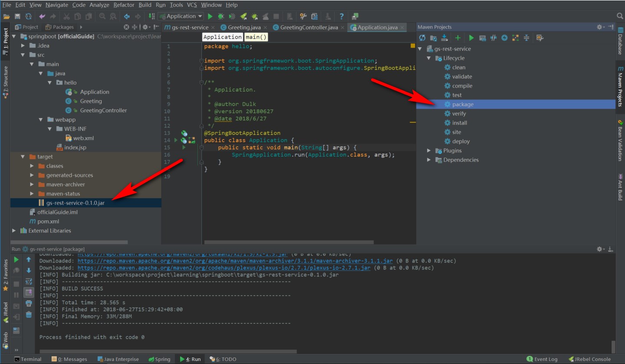The height and width of the screenshot is (364, 625).
Task: Reimport all Maven projects icon
Action: 422,38
